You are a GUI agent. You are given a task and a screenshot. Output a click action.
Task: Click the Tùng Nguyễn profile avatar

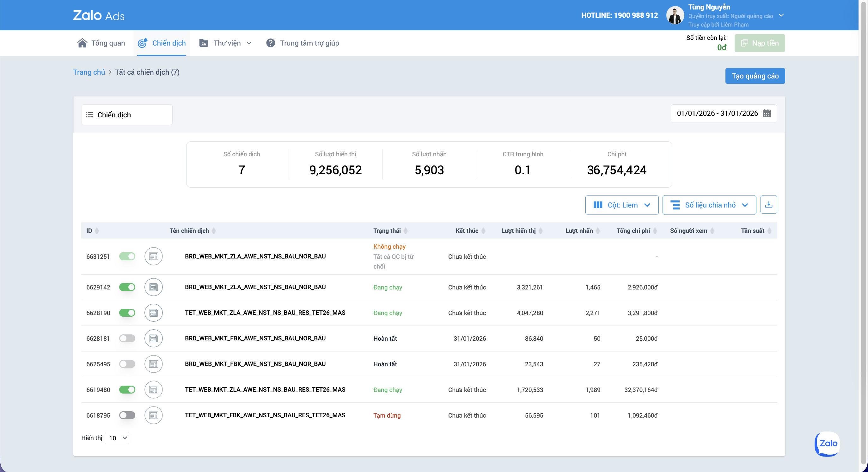[x=675, y=16]
